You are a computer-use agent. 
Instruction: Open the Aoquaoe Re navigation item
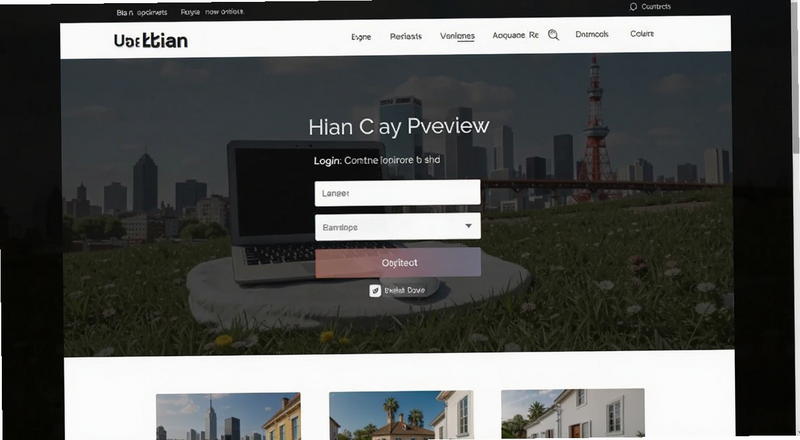(x=515, y=35)
